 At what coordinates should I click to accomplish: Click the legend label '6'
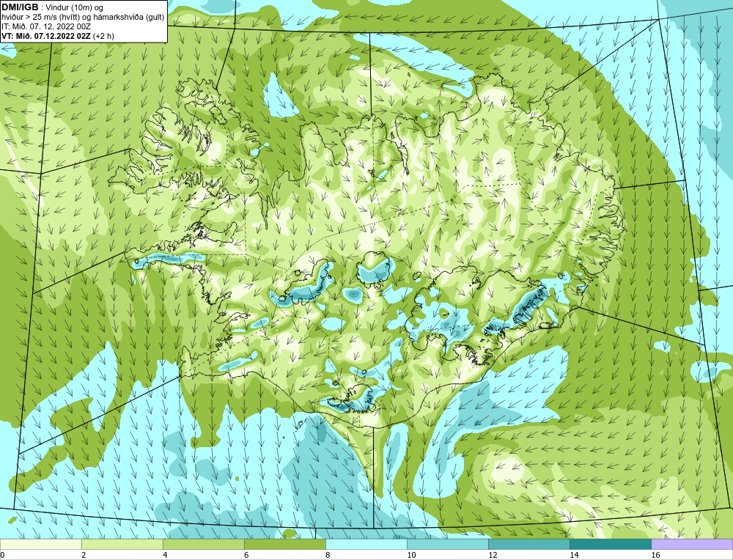tap(246, 555)
